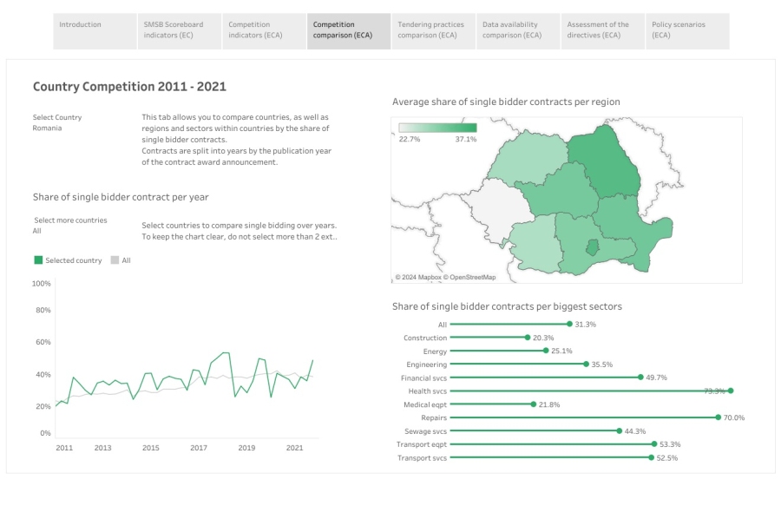Open Competition indicators (ECA) tab
Viewport: 781px width, 532px height.
click(263, 30)
